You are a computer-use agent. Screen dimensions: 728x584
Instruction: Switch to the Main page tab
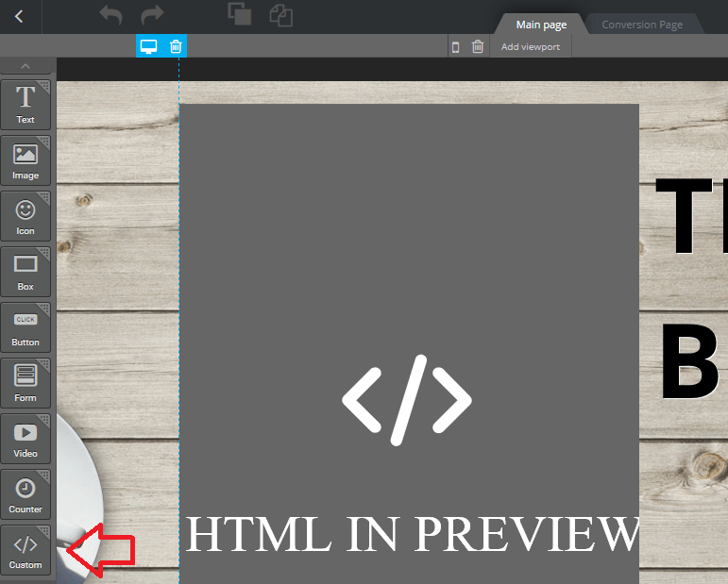point(541,25)
